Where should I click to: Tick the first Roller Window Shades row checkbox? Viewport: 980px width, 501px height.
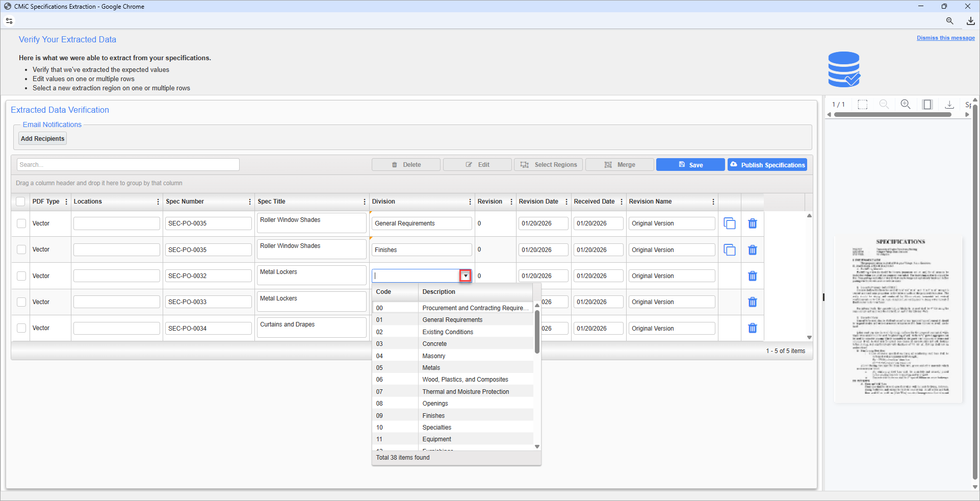[21, 223]
